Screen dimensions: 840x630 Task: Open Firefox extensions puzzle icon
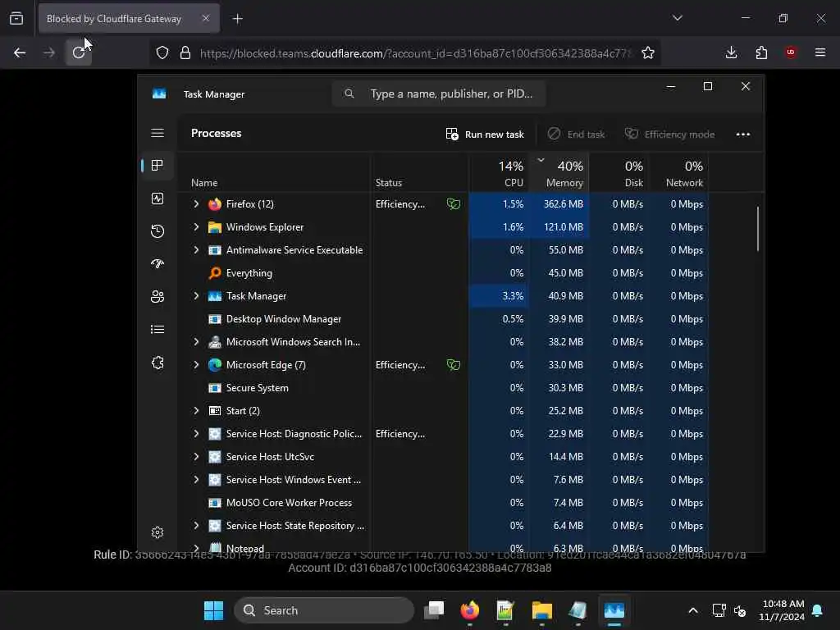pyautogui.click(x=761, y=52)
